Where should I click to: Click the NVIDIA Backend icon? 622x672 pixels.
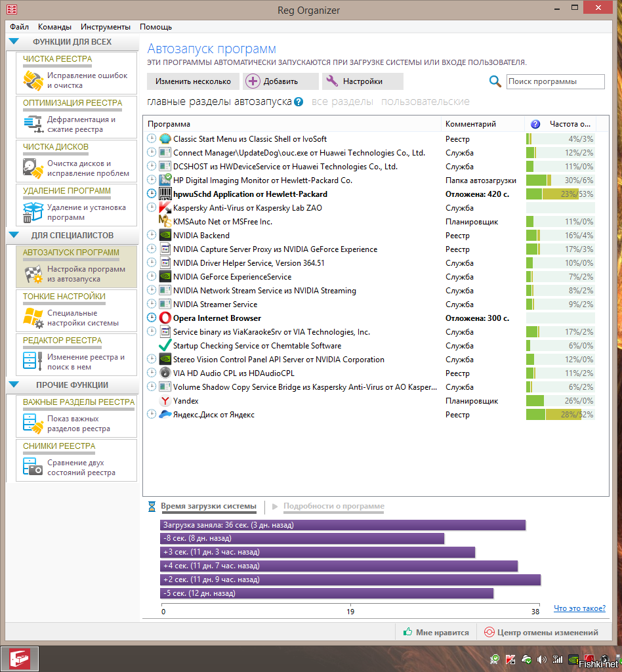165,236
